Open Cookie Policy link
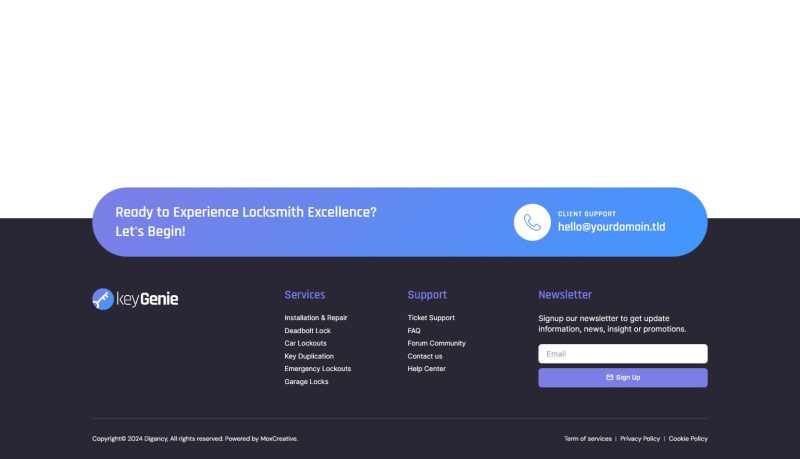 (688, 439)
